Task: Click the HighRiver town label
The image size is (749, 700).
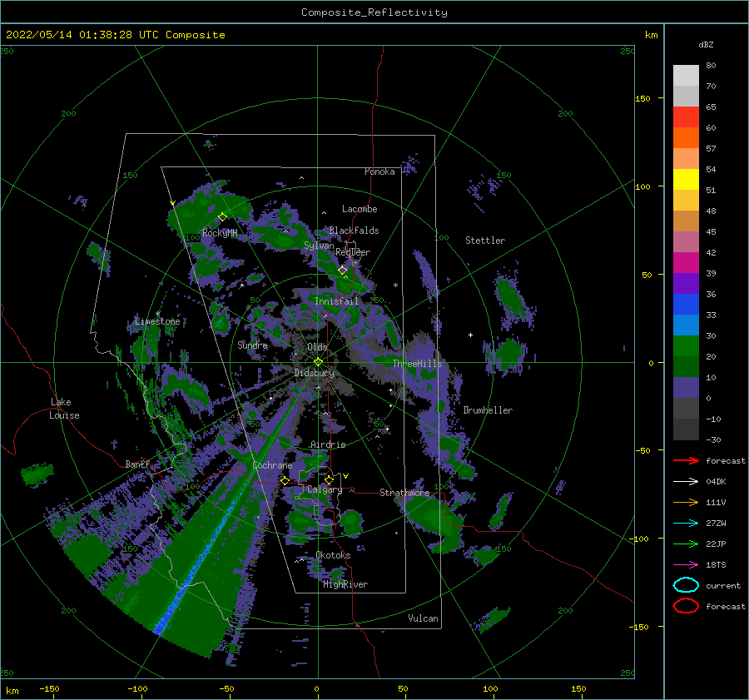Action: coord(345,584)
